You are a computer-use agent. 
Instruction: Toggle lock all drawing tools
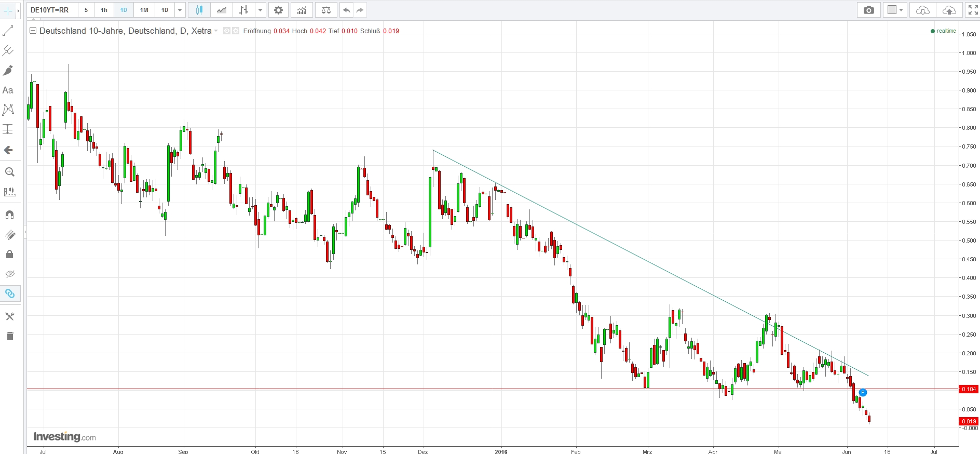[9, 254]
